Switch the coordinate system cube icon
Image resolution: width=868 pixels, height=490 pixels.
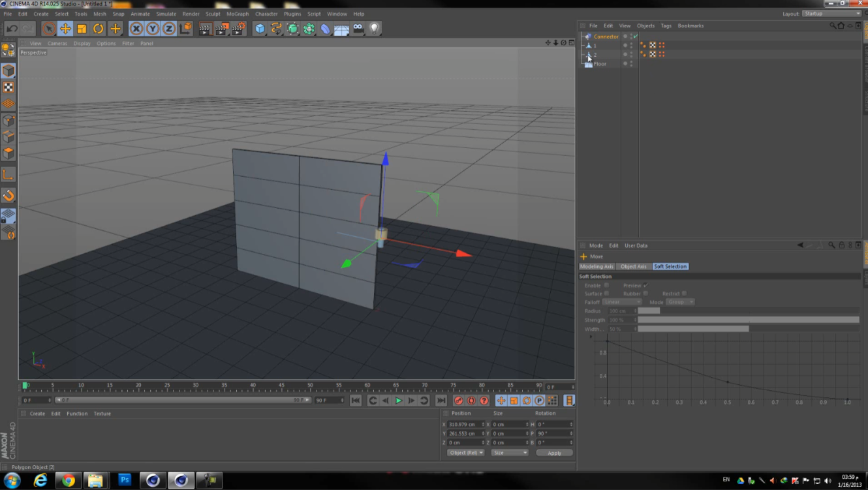click(186, 29)
